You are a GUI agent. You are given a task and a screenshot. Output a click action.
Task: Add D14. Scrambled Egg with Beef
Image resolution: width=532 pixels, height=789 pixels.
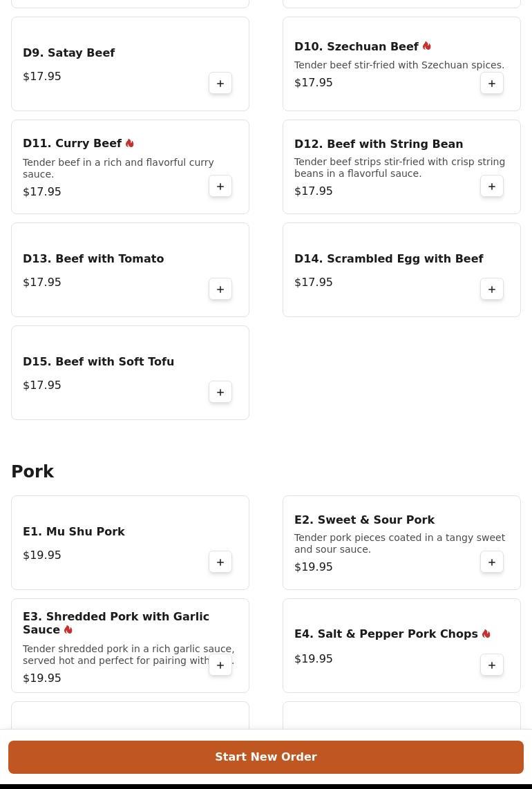coord(492,289)
